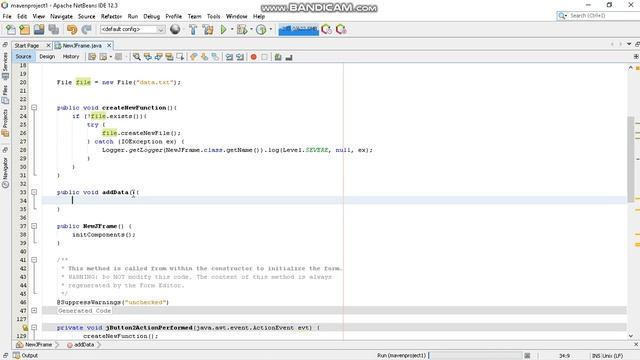This screenshot has width=640, height=360.
Task: Collapse the Javadoc comment fold at line 41
Action: coord(34,260)
